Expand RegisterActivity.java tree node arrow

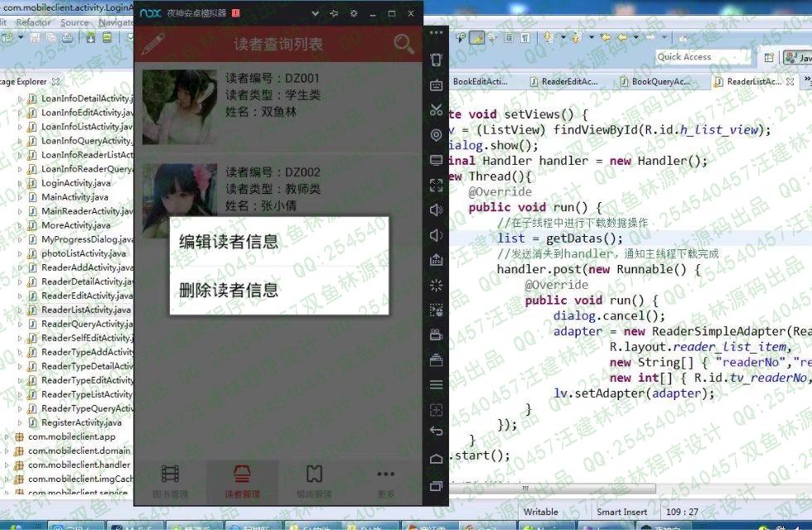20,423
